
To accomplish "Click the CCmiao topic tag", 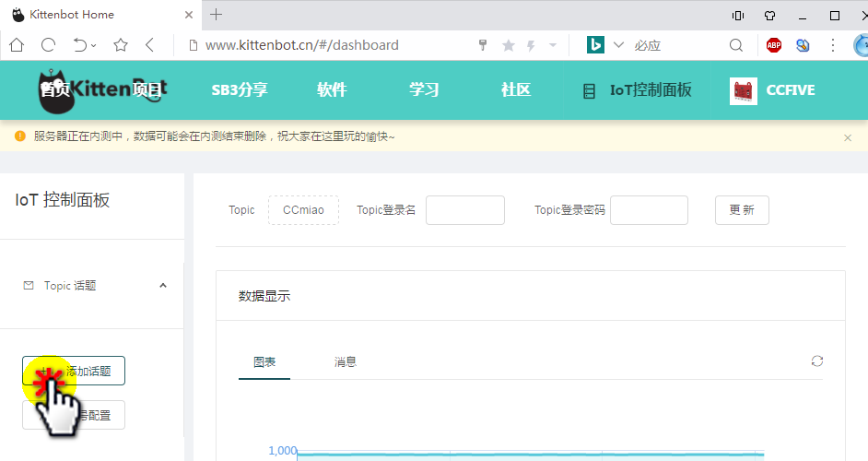I will pos(303,210).
